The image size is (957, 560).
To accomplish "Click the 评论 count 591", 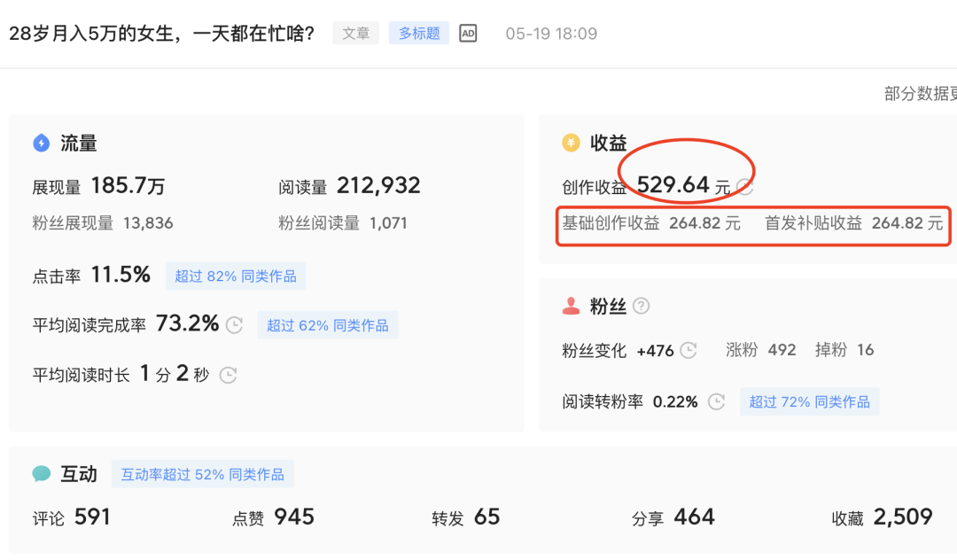I will tap(92, 517).
